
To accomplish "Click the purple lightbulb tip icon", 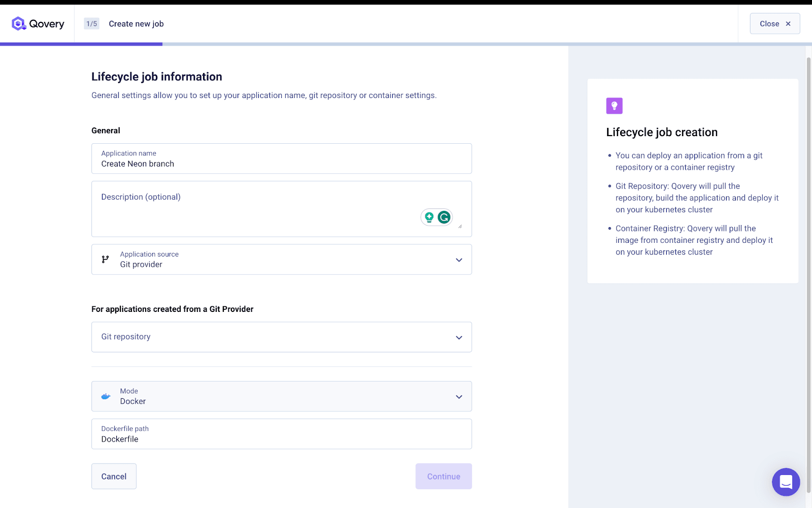I will tap(614, 106).
